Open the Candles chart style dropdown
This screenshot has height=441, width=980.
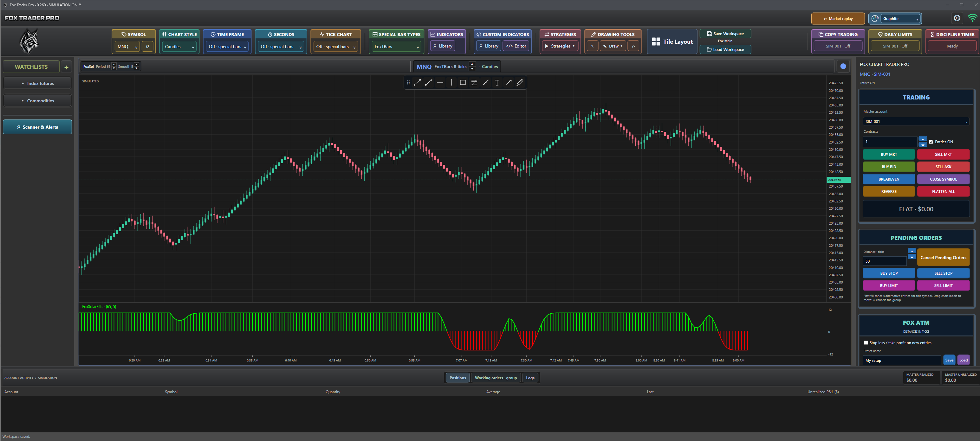pos(179,46)
